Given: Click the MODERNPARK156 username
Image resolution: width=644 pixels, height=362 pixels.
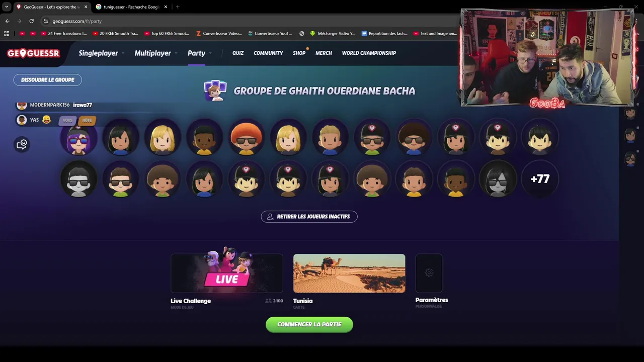Looking at the screenshot, I should tap(50, 105).
